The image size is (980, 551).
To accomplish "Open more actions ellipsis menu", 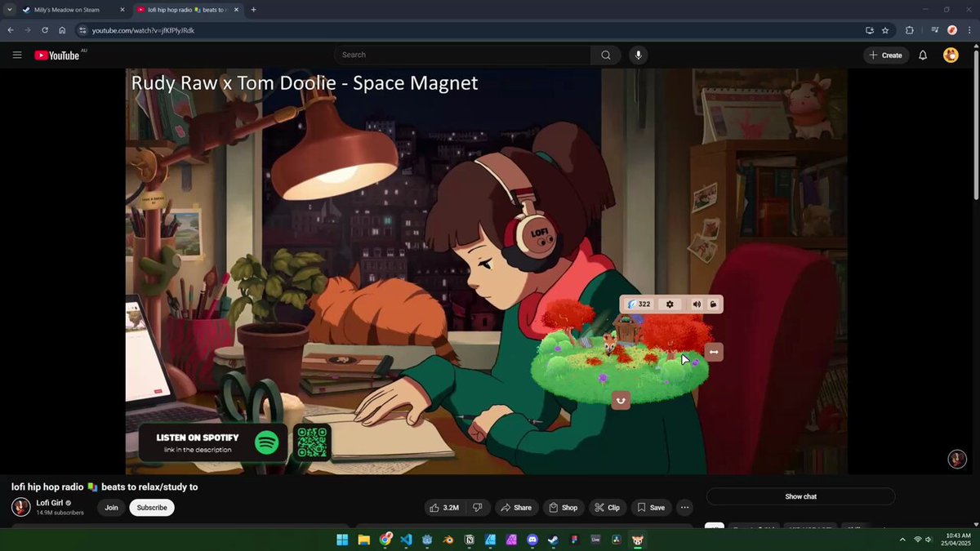I will (x=684, y=508).
